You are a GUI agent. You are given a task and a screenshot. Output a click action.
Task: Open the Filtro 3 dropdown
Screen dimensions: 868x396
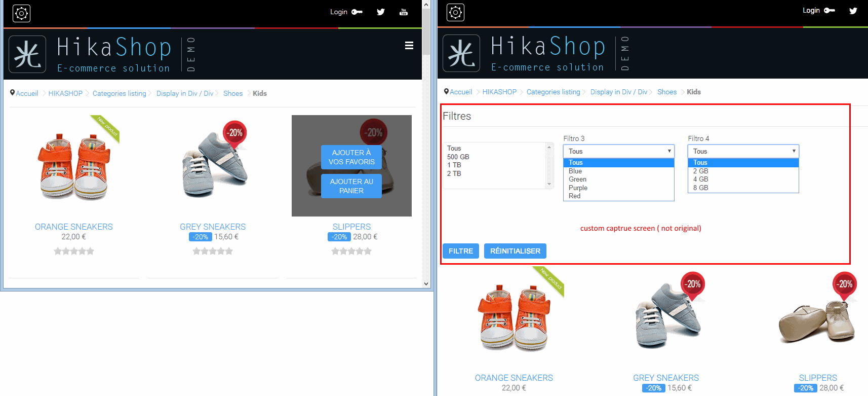pyautogui.click(x=619, y=151)
